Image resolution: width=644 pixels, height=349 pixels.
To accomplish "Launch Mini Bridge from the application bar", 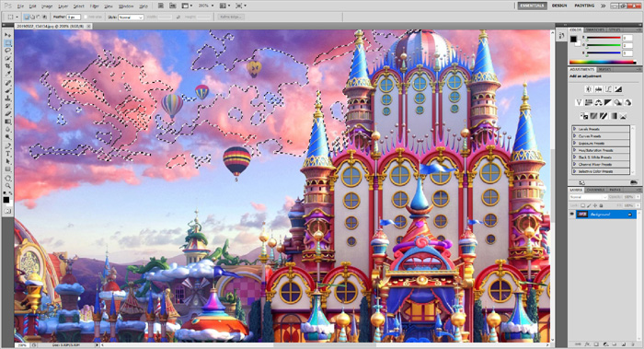I will [x=173, y=6].
